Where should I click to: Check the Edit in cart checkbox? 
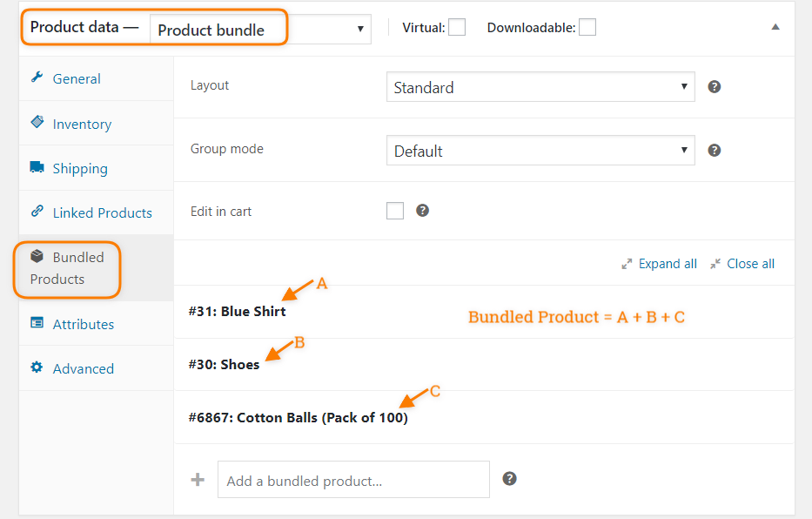[395, 211]
